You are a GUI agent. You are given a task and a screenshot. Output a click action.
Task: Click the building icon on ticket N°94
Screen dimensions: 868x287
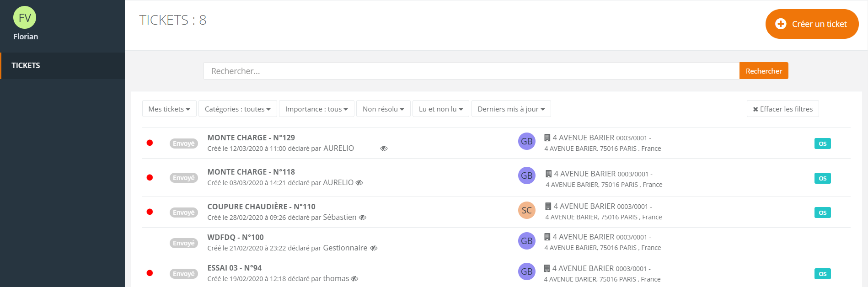[x=547, y=268]
